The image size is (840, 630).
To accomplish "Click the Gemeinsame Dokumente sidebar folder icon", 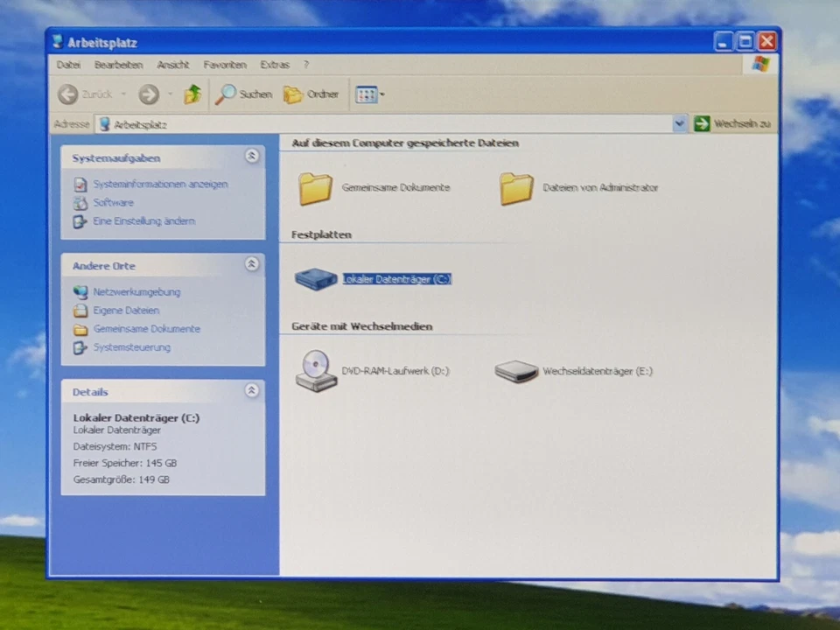I will 80,330.
